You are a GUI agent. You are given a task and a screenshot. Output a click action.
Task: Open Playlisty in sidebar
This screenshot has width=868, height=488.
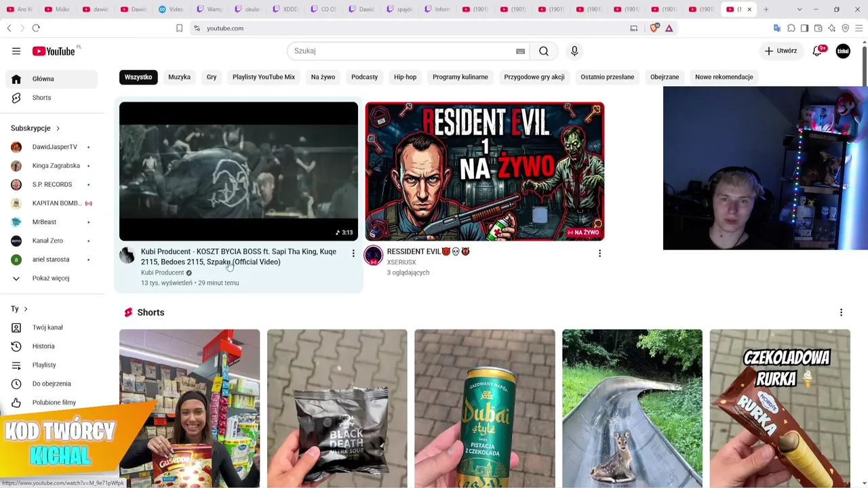(x=52, y=365)
